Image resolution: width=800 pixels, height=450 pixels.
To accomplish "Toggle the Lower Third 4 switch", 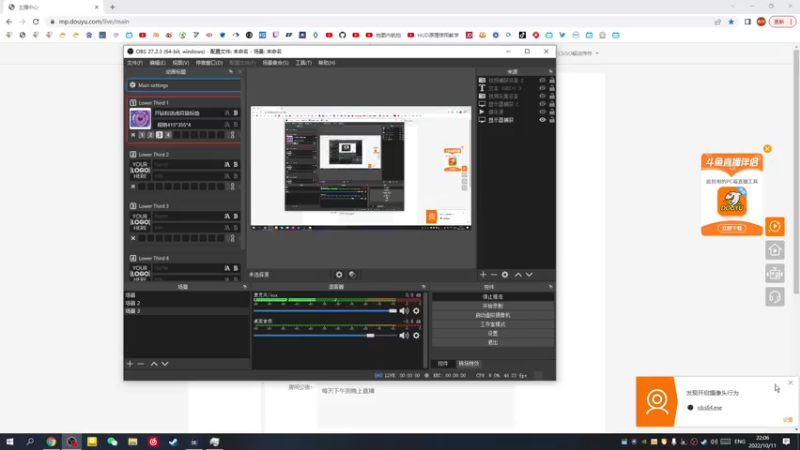I will [133, 258].
